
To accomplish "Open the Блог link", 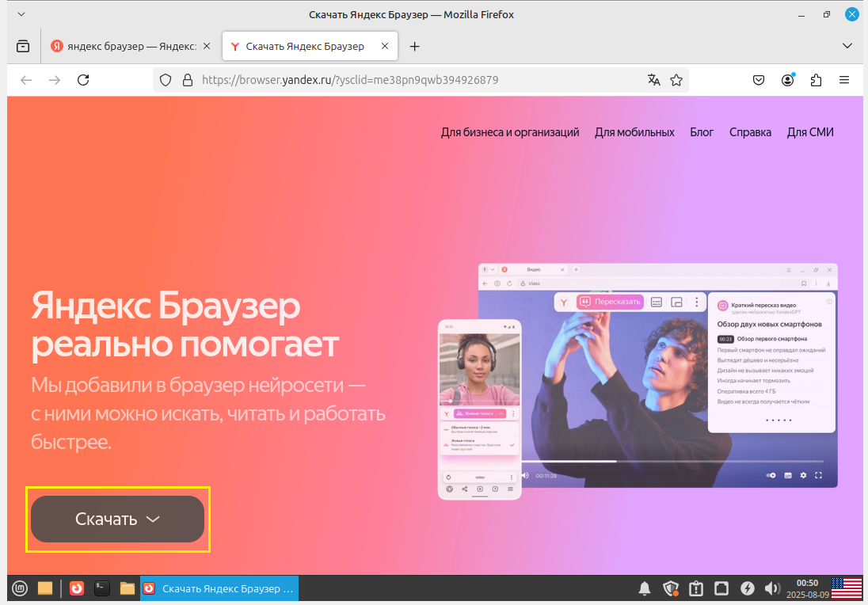I will coord(702,132).
